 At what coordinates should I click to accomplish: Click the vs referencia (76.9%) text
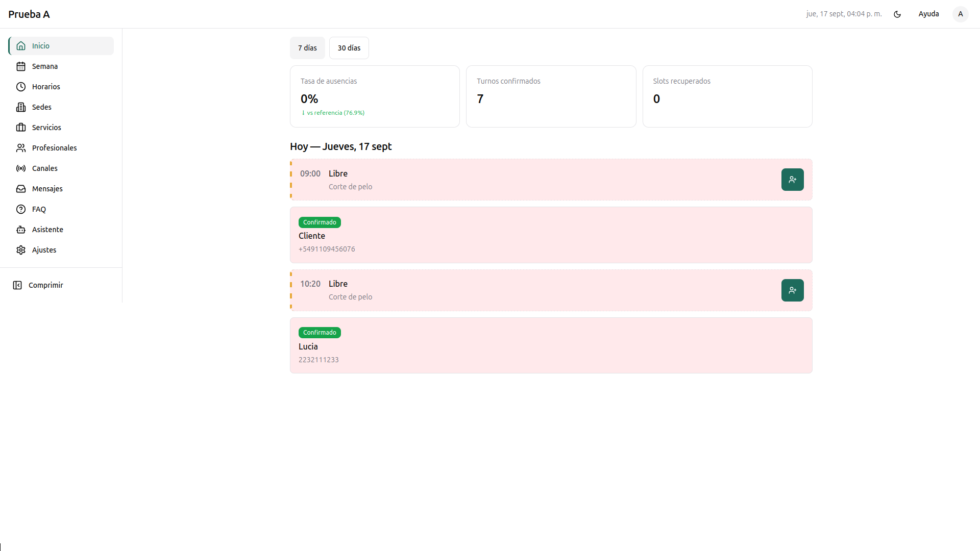(335, 113)
